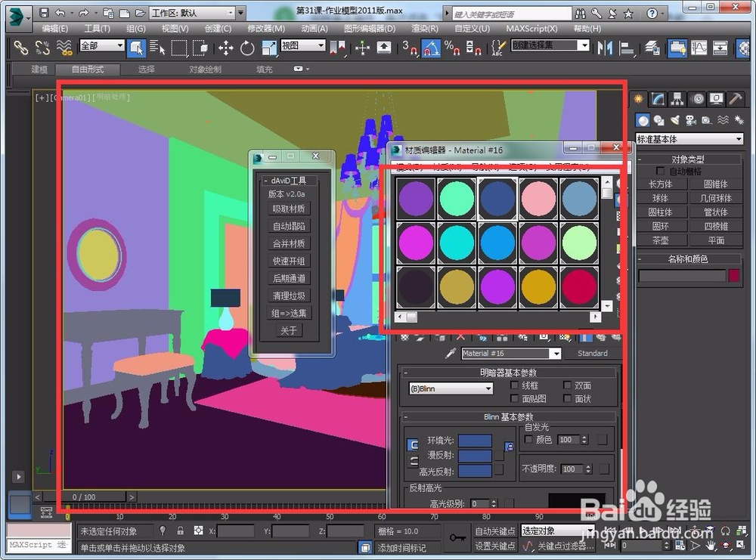Click the Align tool in main toolbar
756x560 pixels.
pos(626,48)
